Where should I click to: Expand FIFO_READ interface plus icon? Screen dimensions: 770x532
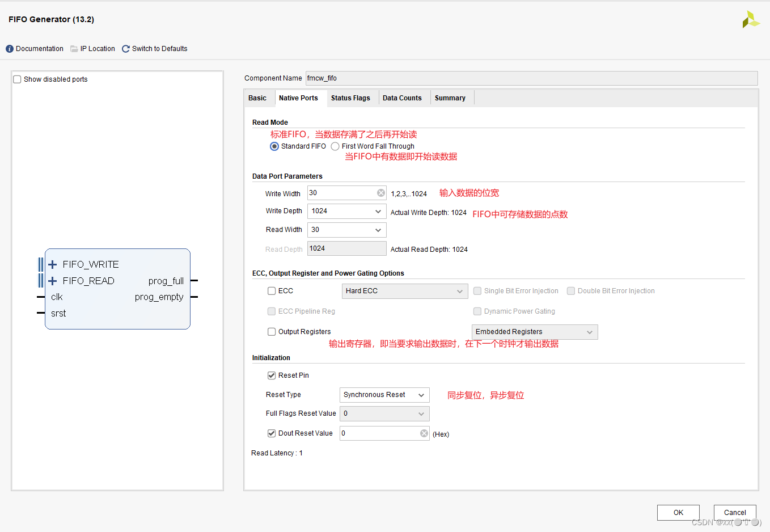(x=53, y=281)
